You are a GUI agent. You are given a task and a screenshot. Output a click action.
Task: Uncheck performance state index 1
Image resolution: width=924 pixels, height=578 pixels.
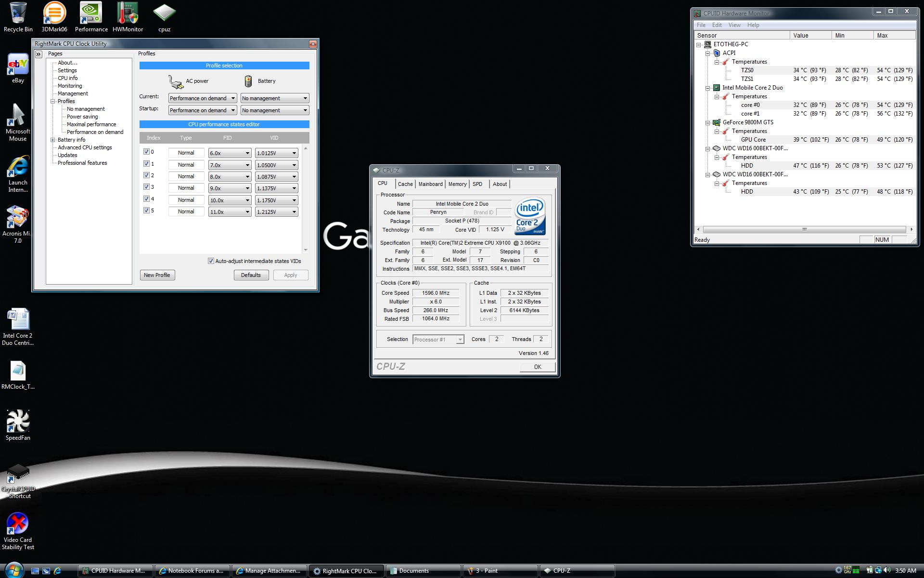(x=147, y=164)
